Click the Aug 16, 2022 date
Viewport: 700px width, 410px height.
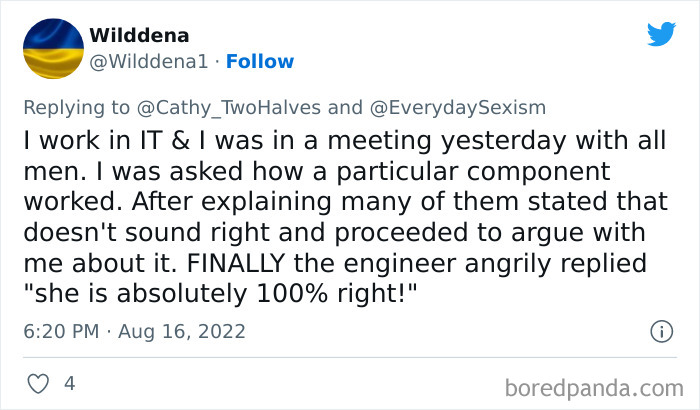(185, 331)
